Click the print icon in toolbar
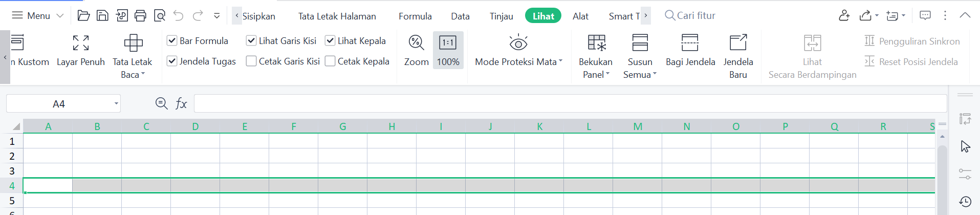Image resolution: width=980 pixels, height=215 pixels. pos(140,16)
